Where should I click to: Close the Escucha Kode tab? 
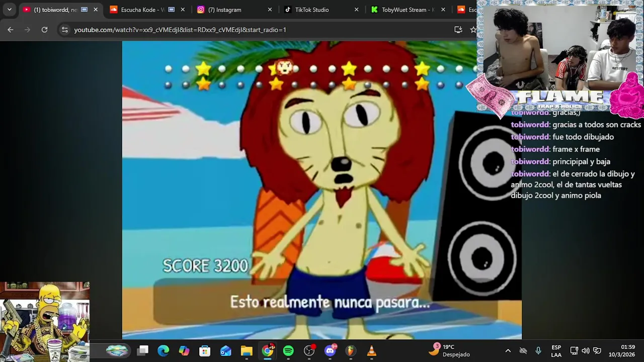(183, 10)
